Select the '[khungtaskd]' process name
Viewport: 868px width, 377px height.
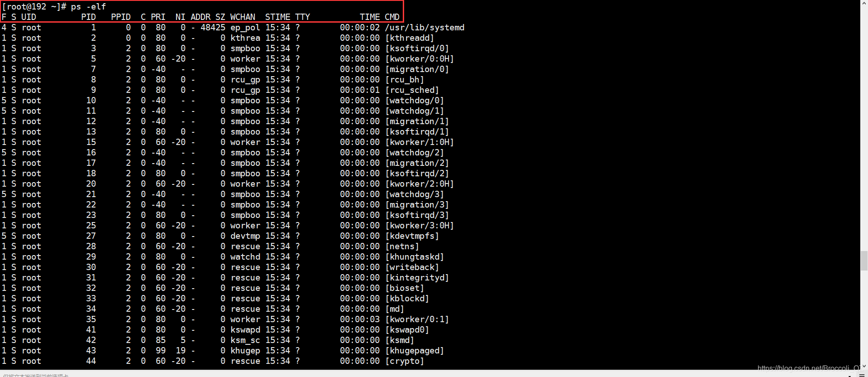(415, 257)
